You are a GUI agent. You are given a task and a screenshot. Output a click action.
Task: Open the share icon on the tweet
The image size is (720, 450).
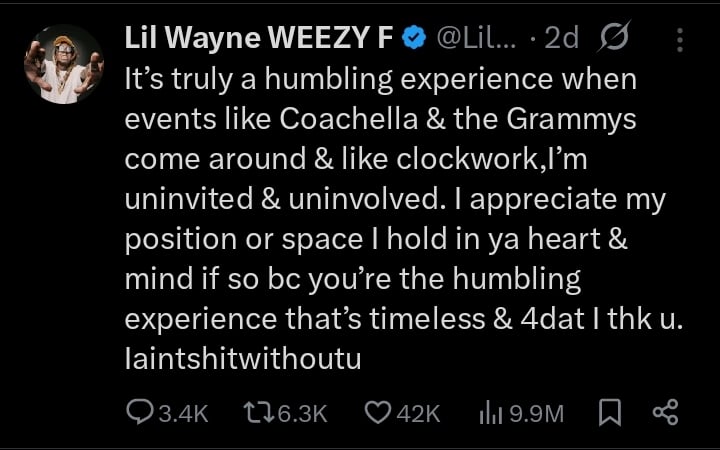665,411
